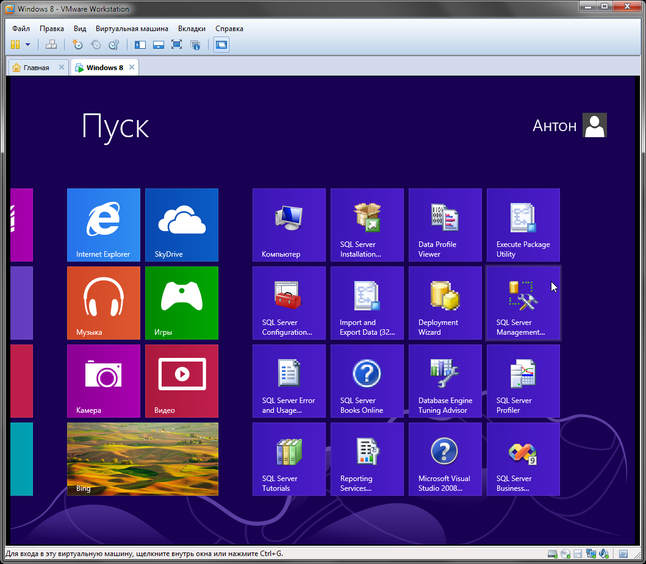This screenshot has width=646, height=564.
Task: Switch to the Главная tab
Action: coord(36,67)
